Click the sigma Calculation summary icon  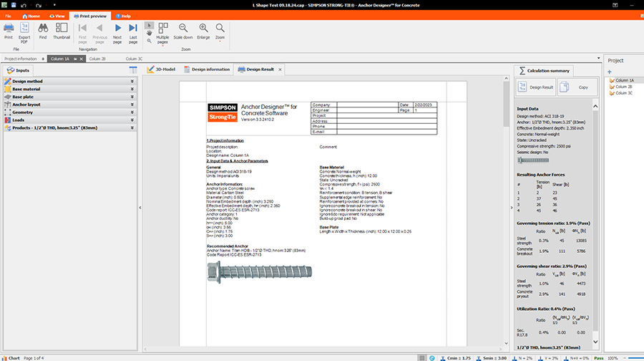tap(522, 71)
